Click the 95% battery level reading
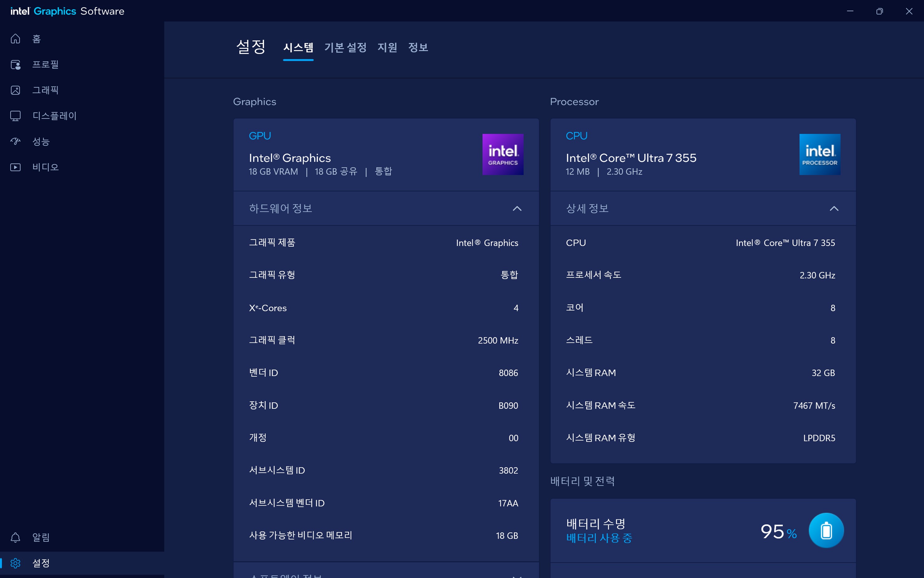The width and height of the screenshot is (924, 578). pos(779,531)
